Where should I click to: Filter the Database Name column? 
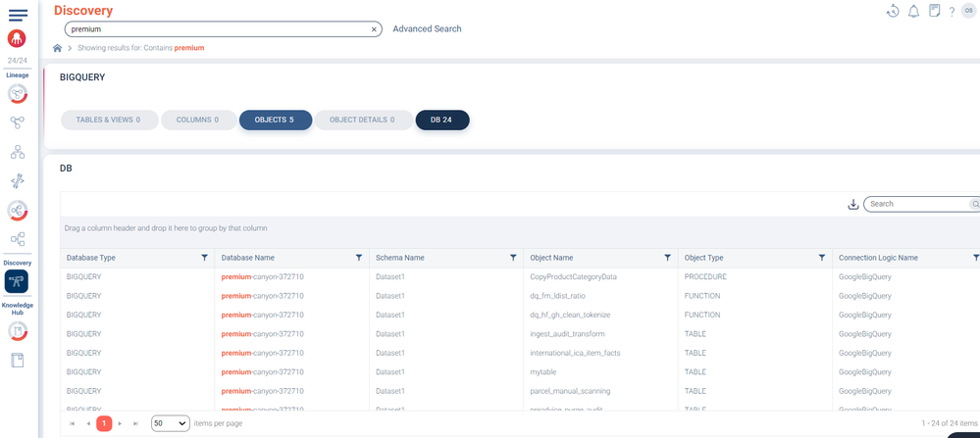pos(359,258)
